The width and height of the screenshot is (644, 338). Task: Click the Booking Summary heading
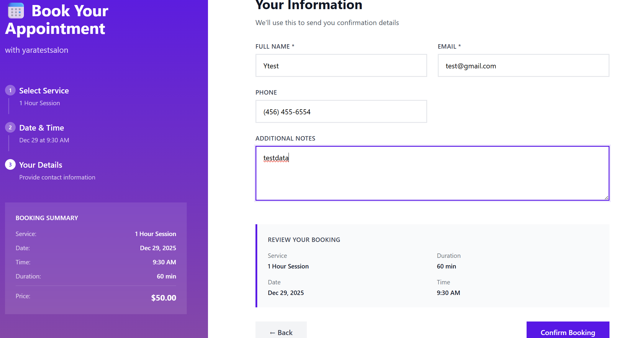click(47, 218)
